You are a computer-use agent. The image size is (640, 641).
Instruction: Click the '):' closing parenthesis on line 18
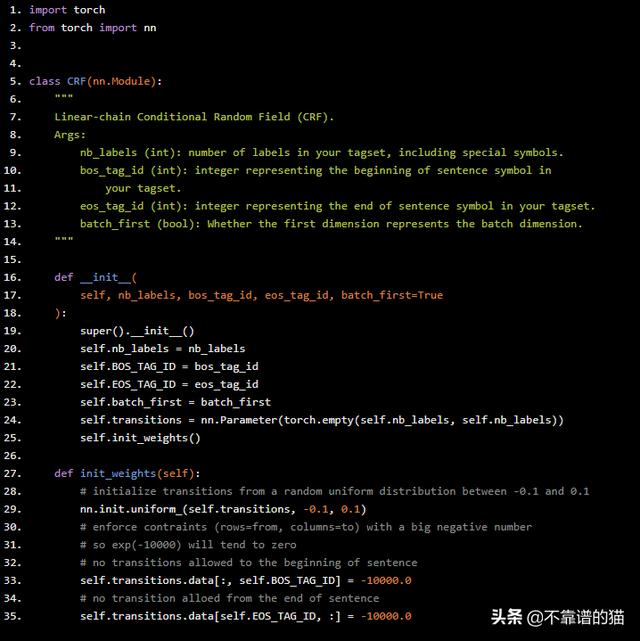click(x=60, y=313)
